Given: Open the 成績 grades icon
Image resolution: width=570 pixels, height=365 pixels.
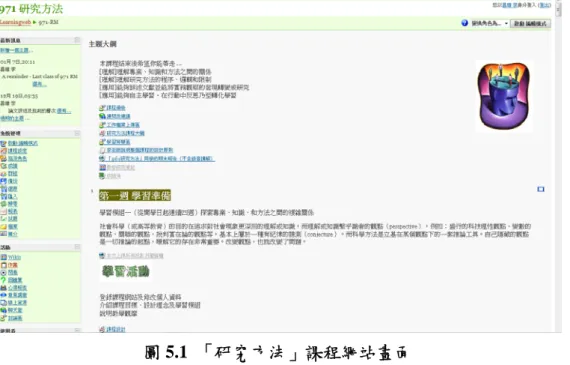Looking at the screenshot, I should [x=3, y=166].
